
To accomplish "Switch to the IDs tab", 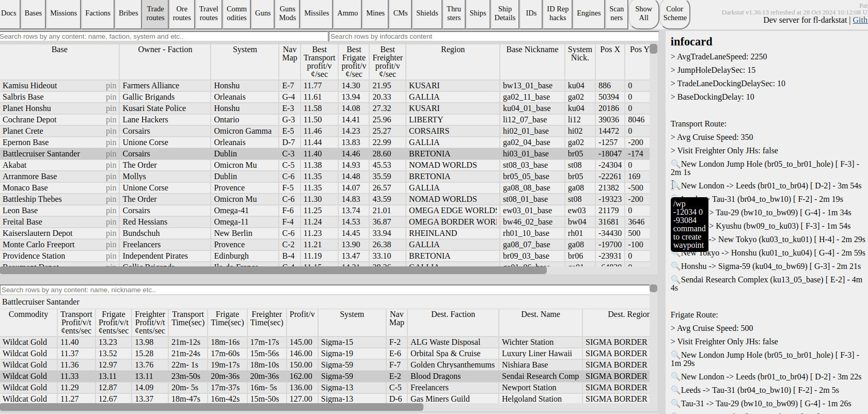I will tap(531, 13).
